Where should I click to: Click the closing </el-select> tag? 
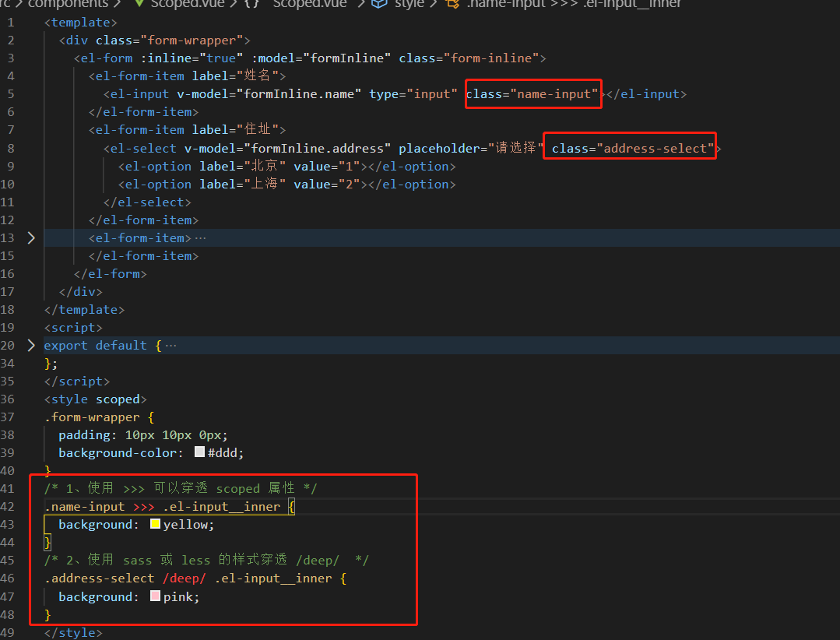pos(147,202)
